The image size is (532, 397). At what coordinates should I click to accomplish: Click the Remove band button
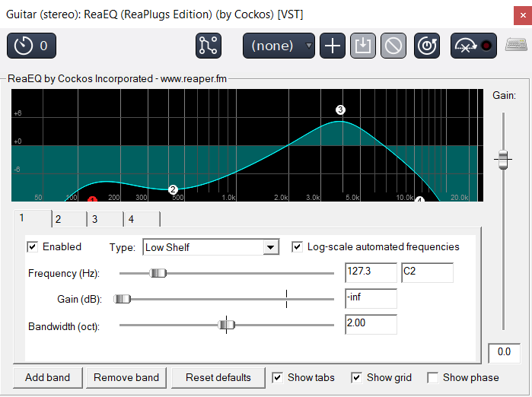[x=126, y=378]
